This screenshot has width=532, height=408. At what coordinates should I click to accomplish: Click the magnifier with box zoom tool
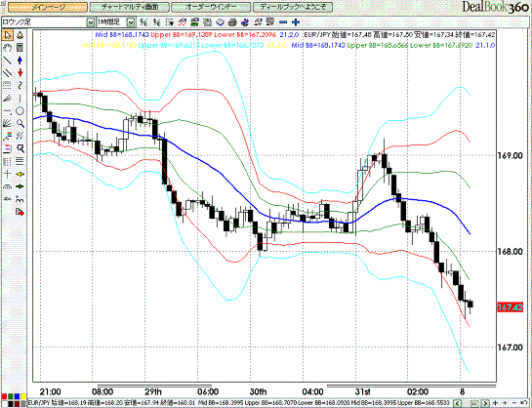coord(20,148)
